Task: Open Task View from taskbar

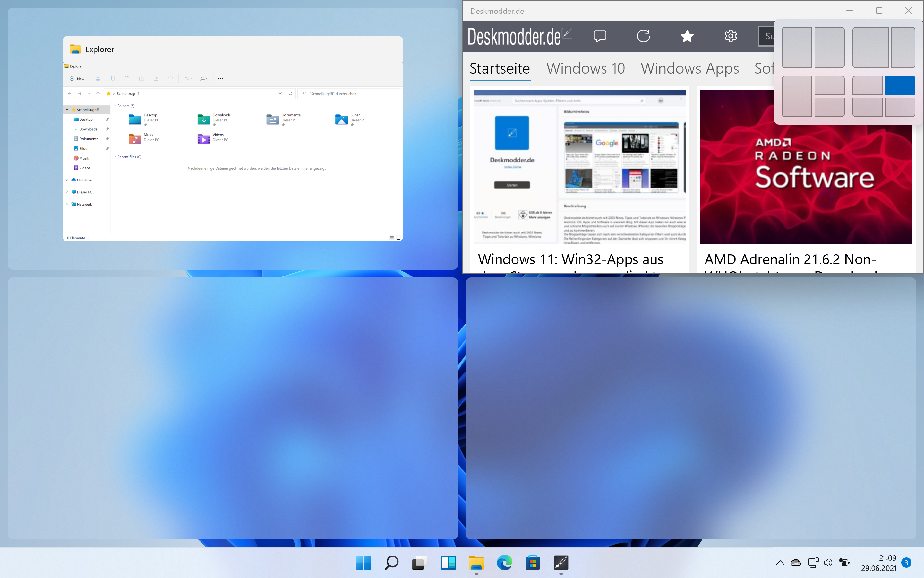Action: pyautogui.click(x=420, y=563)
